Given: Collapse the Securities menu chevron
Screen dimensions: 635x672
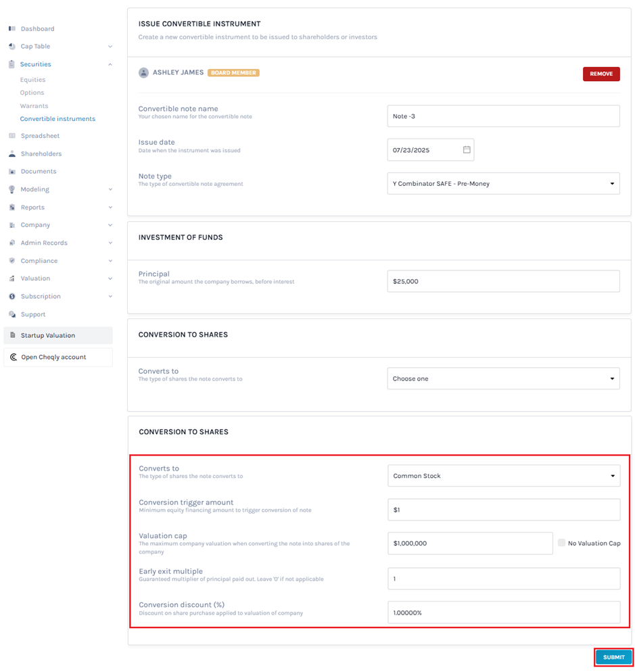Looking at the screenshot, I should [x=110, y=64].
